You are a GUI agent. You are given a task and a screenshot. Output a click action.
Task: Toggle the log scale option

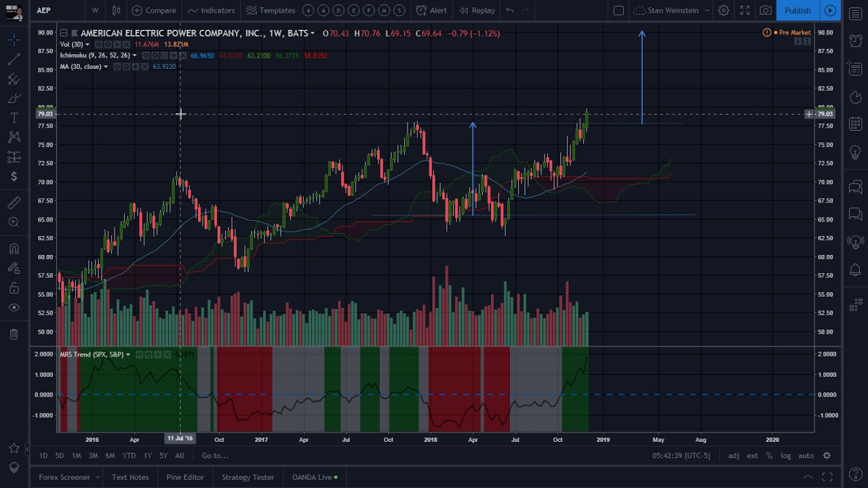click(x=785, y=455)
